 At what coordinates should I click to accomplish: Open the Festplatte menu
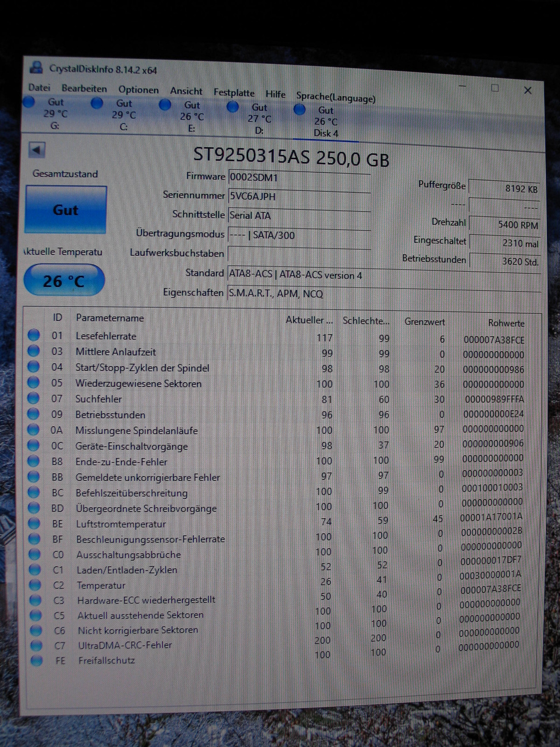(x=234, y=92)
